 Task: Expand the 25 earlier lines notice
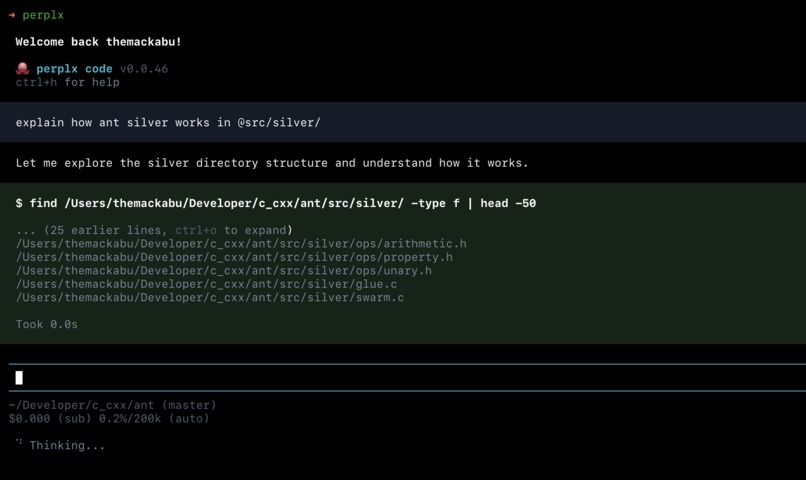[x=154, y=230]
